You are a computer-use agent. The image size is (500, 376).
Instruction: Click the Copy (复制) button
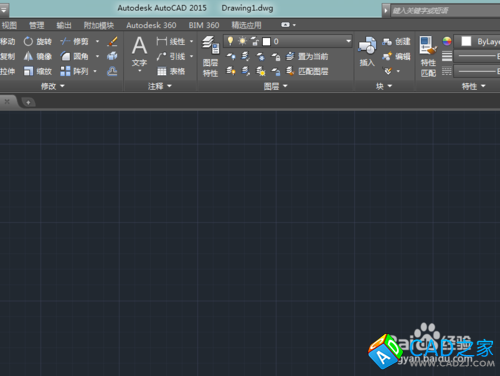coord(7,56)
